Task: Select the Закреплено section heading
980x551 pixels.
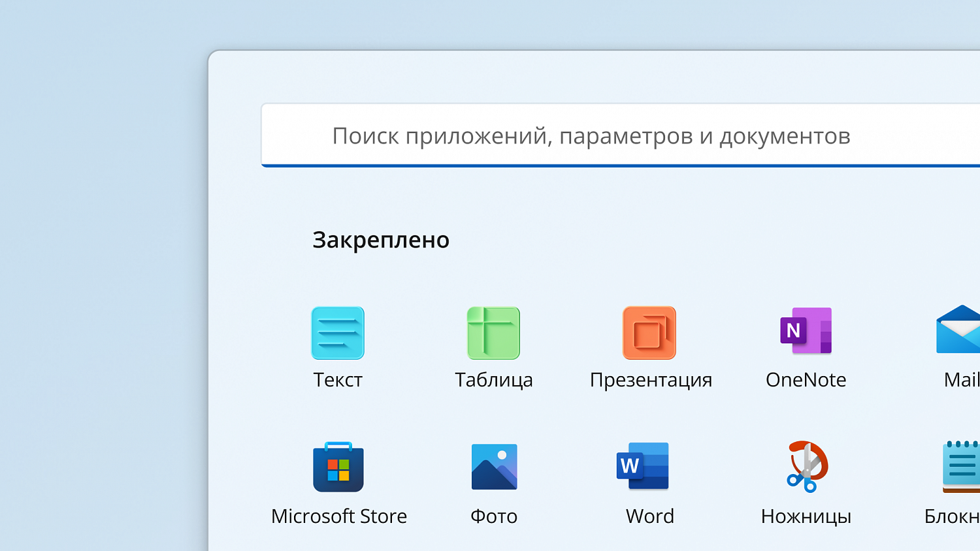Action: coord(381,240)
